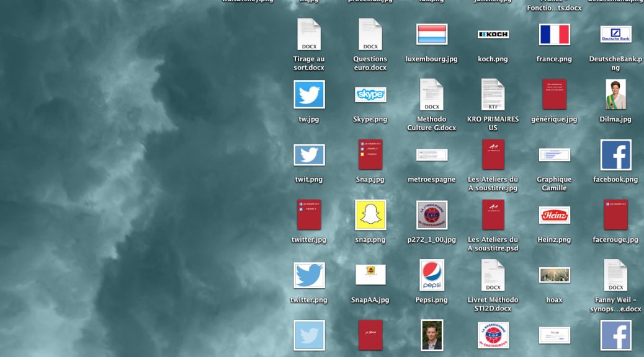Click the Livret Méthodo STI2D.docx document
Screen dimensions: 644x357
pos(493,275)
